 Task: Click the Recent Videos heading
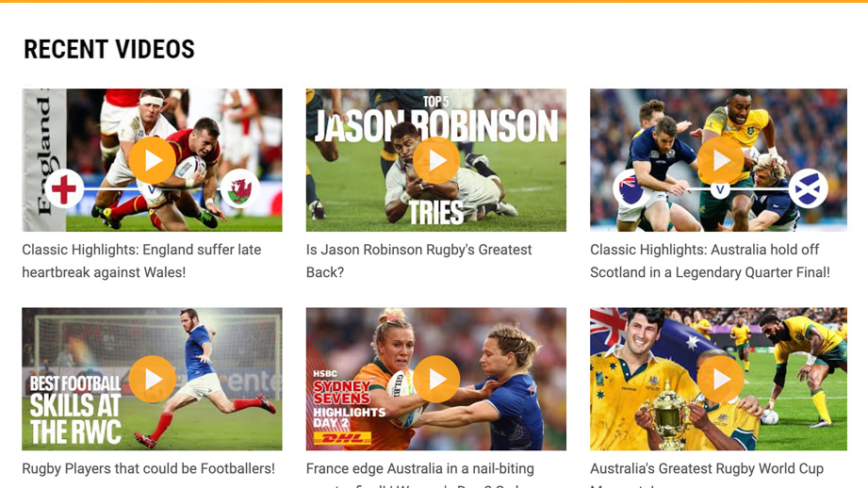pos(109,50)
